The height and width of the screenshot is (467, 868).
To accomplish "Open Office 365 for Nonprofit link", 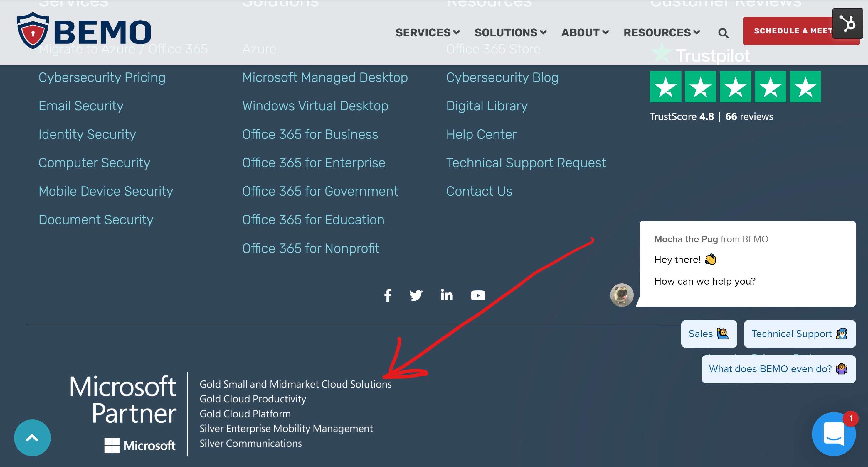I will (x=310, y=248).
